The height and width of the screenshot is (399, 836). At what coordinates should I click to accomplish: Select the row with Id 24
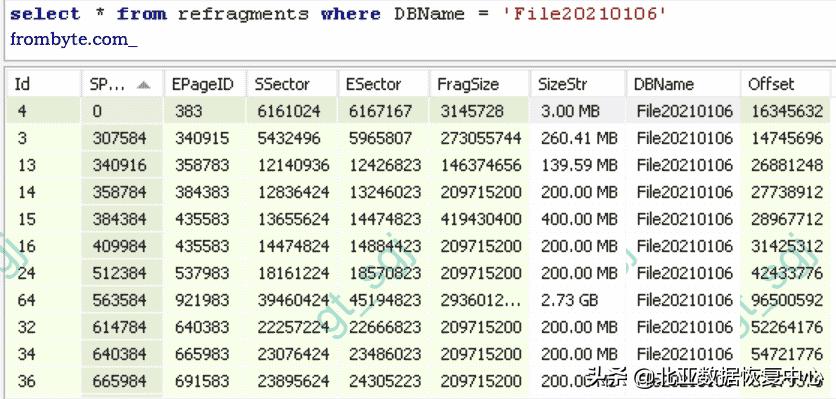pos(418,273)
